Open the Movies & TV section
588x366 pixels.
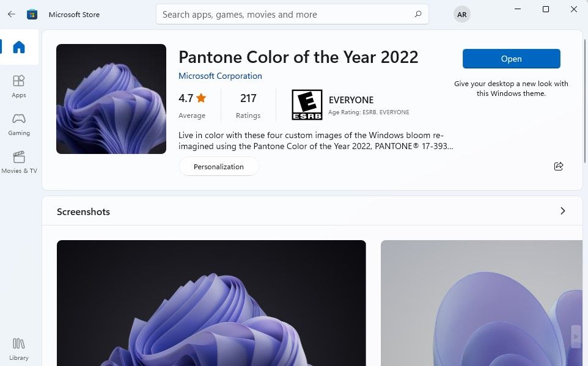(x=19, y=162)
